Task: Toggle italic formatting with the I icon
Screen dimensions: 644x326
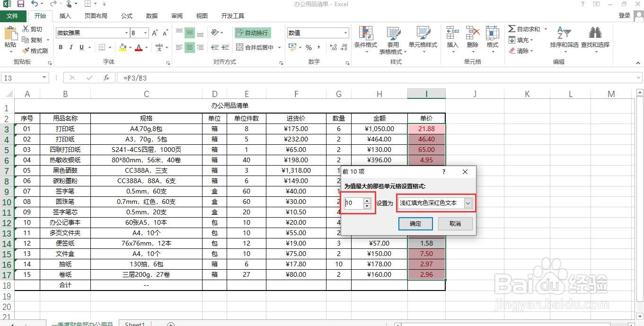Action: coord(71,48)
